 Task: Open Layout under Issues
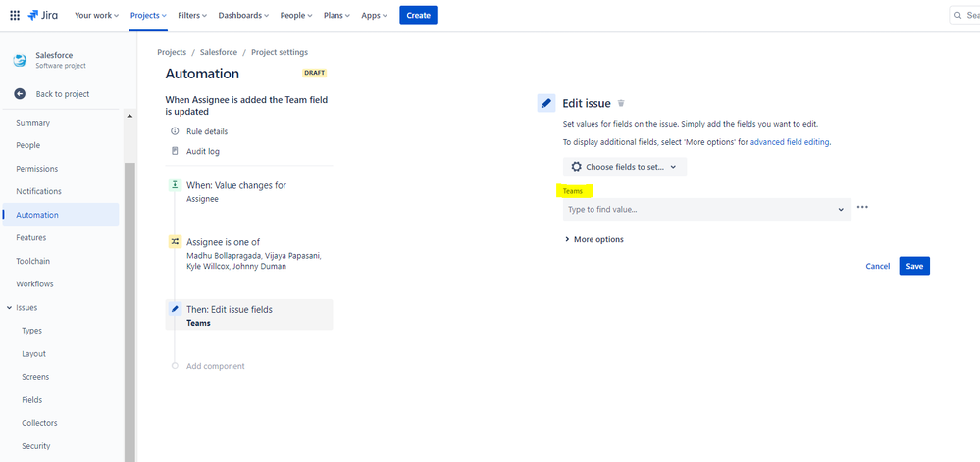coord(33,354)
